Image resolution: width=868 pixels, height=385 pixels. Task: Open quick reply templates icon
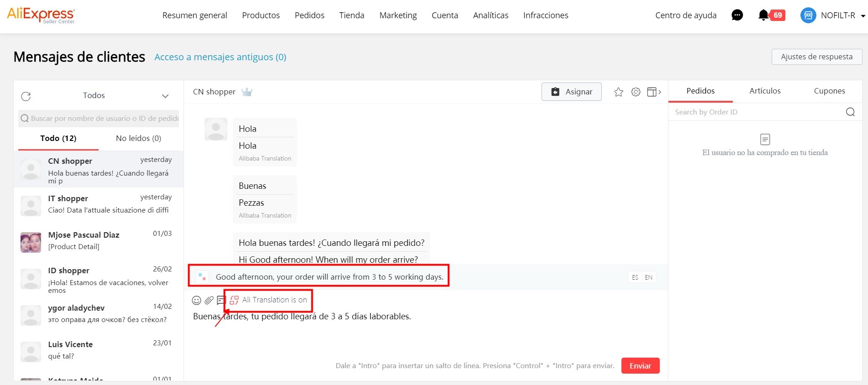[x=221, y=300]
